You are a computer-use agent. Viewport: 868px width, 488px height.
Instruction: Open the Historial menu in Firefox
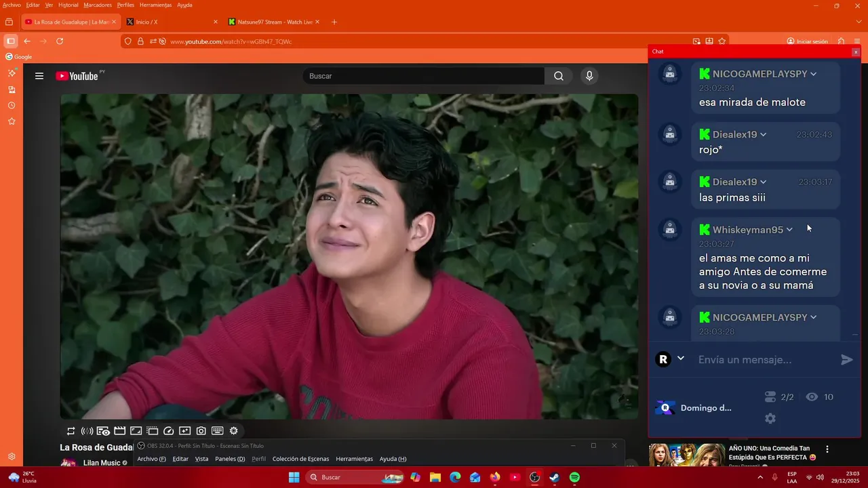pyautogui.click(x=68, y=5)
